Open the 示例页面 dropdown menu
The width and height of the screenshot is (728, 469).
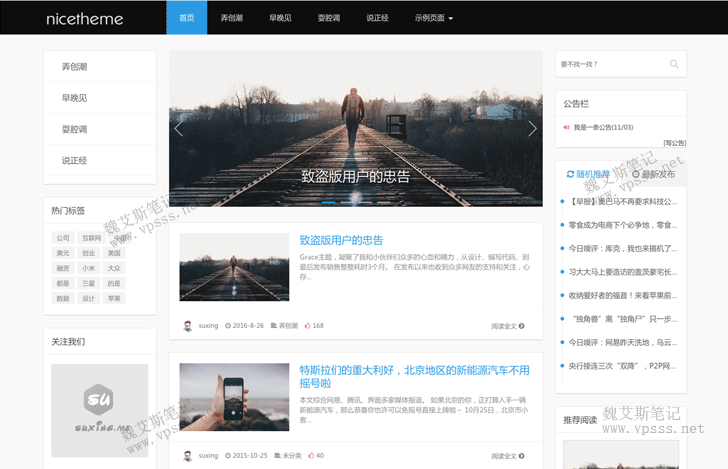[433, 18]
